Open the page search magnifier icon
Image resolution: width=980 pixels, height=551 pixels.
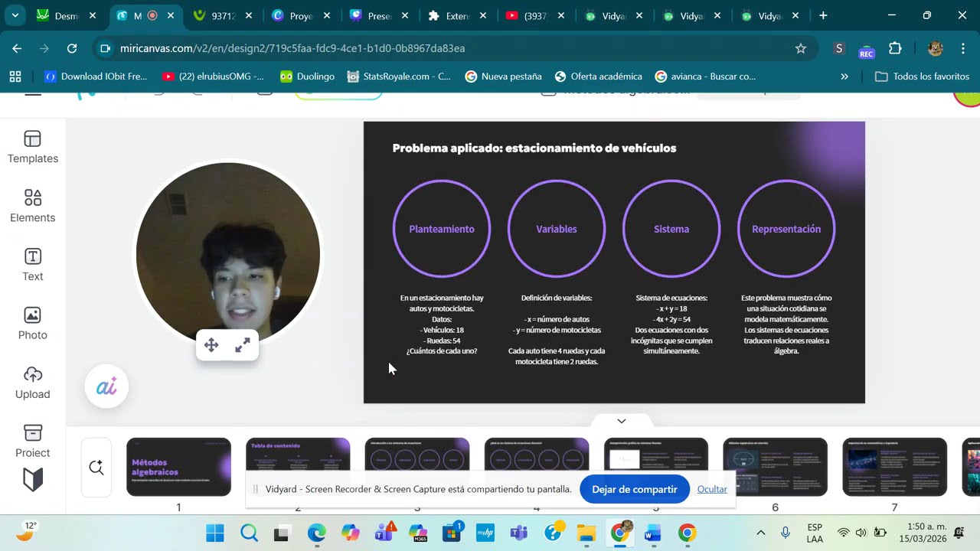click(96, 467)
